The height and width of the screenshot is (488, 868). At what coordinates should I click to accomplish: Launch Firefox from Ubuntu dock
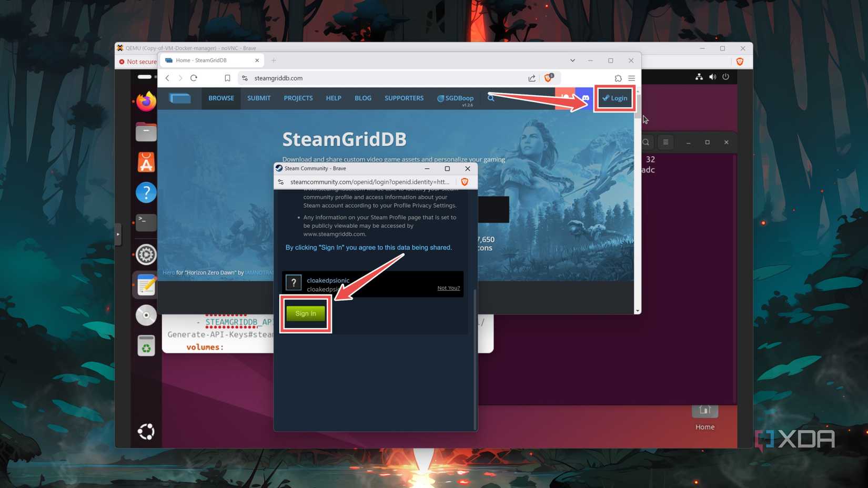(x=146, y=101)
